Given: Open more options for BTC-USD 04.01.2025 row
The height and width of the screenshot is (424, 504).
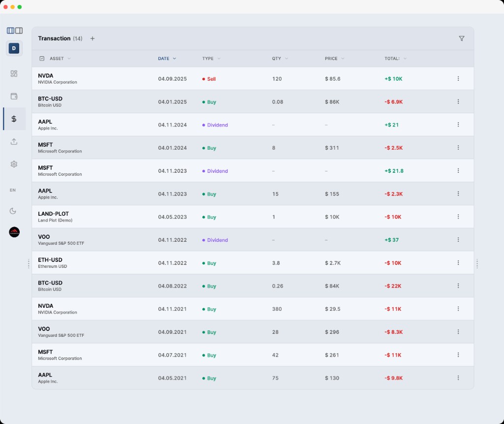Looking at the screenshot, I should (458, 101).
